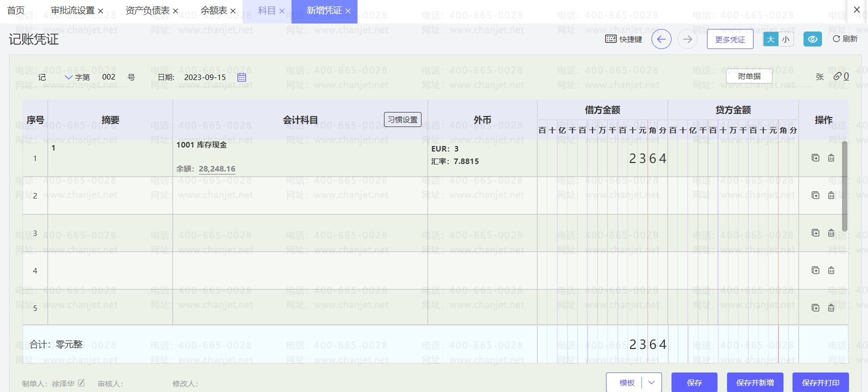
Task: Click the next voucher arrow icon
Action: coord(687,39)
